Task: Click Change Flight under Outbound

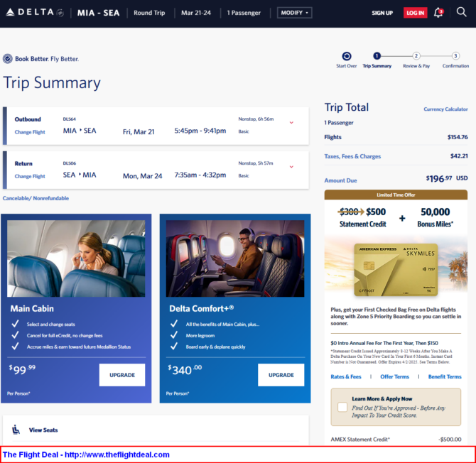Action: 30,132
